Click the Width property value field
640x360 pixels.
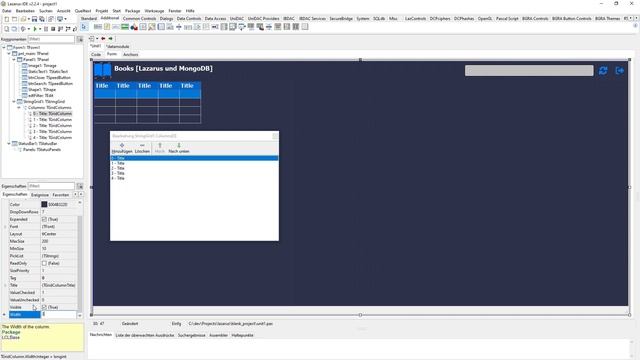tap(59, 315)
